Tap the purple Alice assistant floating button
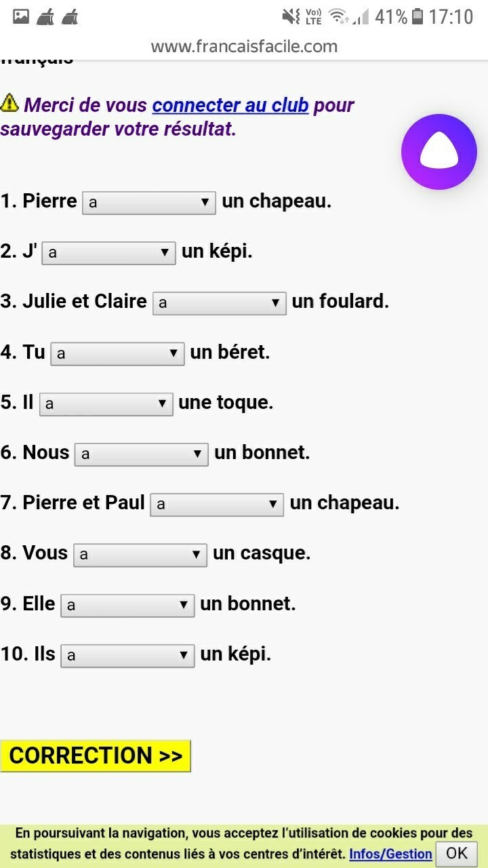 439,152
